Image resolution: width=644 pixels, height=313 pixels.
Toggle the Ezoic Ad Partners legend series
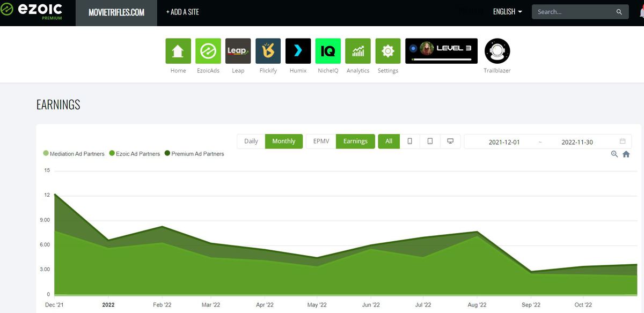tap(135, 154)
